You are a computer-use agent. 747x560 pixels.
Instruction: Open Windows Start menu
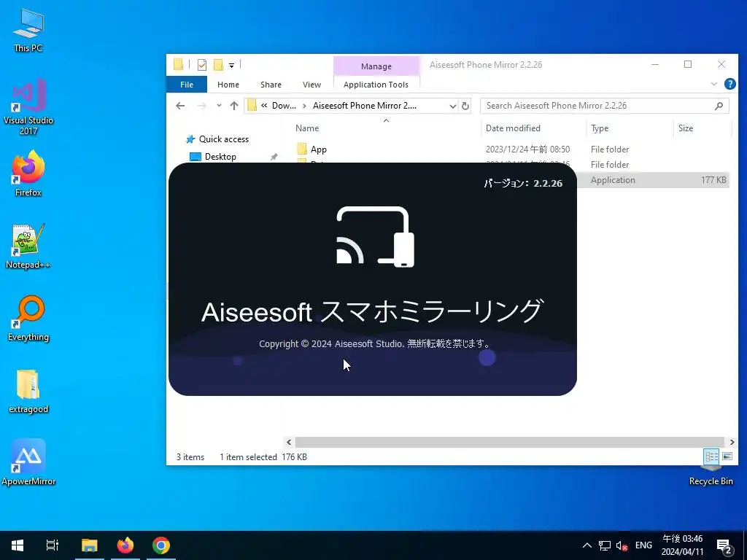pos(18,545)
